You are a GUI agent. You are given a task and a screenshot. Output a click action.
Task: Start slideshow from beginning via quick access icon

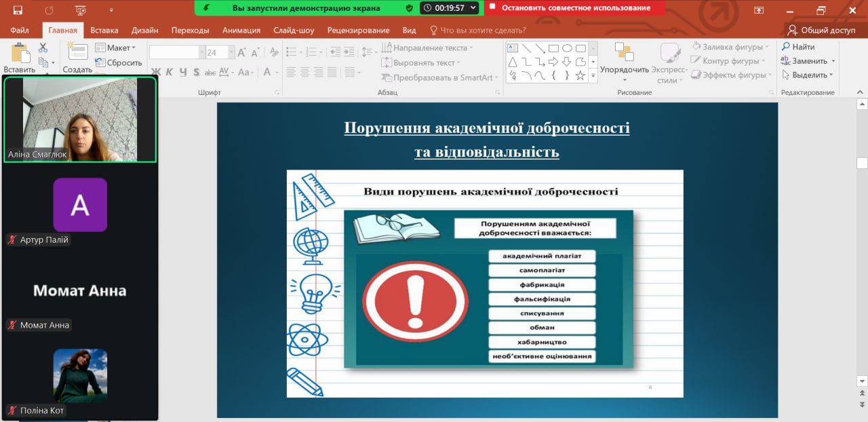81,10
